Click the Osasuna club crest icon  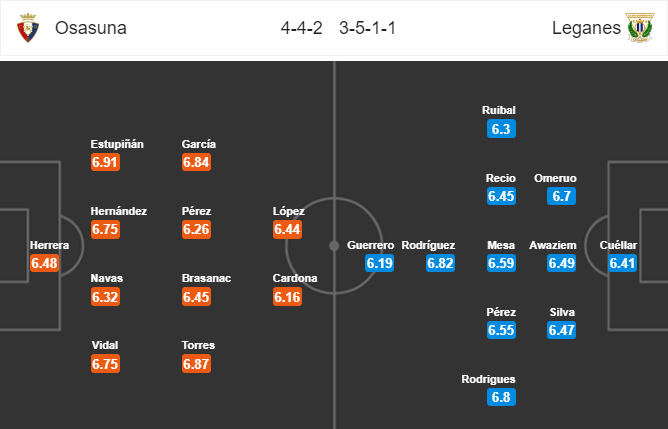[31, 30]
